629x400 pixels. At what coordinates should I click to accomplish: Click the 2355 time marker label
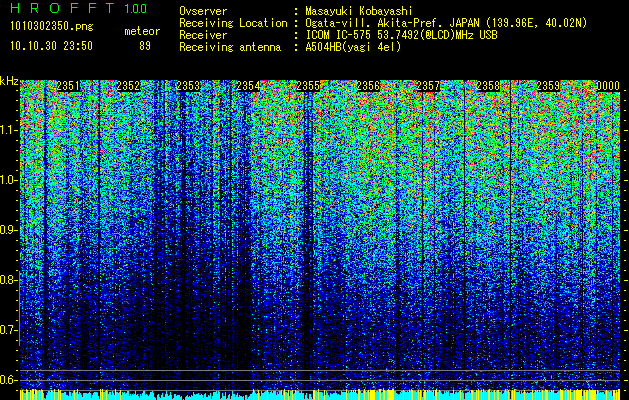tap(308, 86)
